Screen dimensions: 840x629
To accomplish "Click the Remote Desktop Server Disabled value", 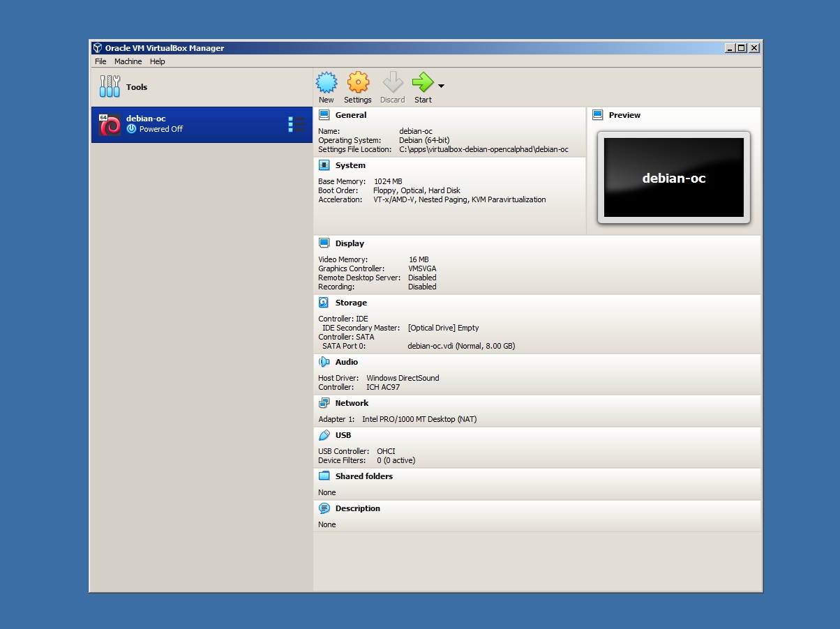I will point(422,278).
